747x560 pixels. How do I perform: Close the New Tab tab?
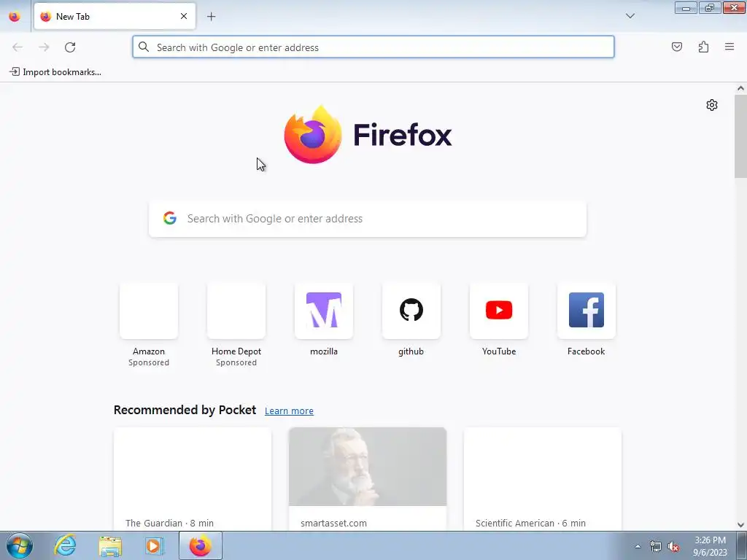pos(183,16)
